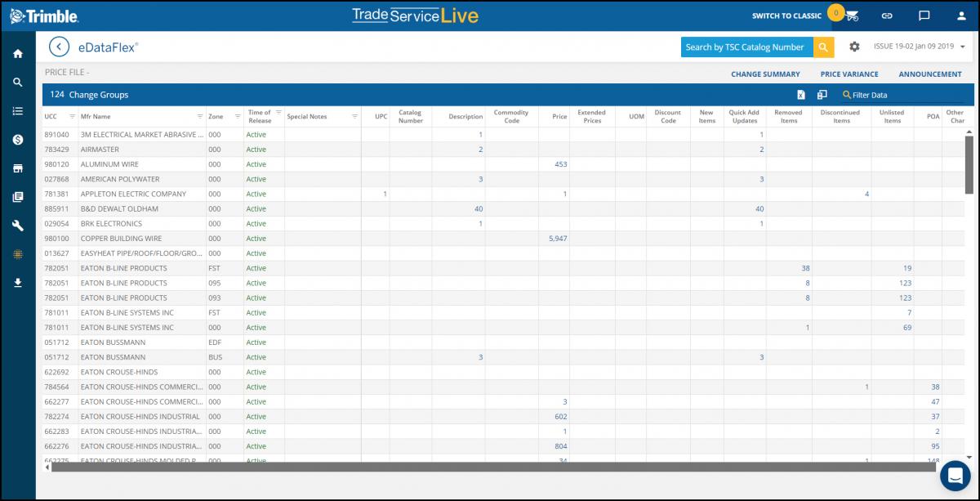Click Switch to Classic
Image resolution: width=980 pixels, height=501 pixels.
pos(786,16)
